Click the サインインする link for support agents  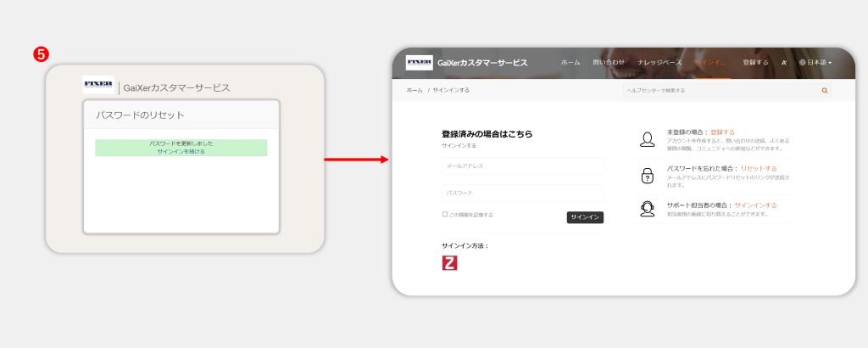pos(754,205)
